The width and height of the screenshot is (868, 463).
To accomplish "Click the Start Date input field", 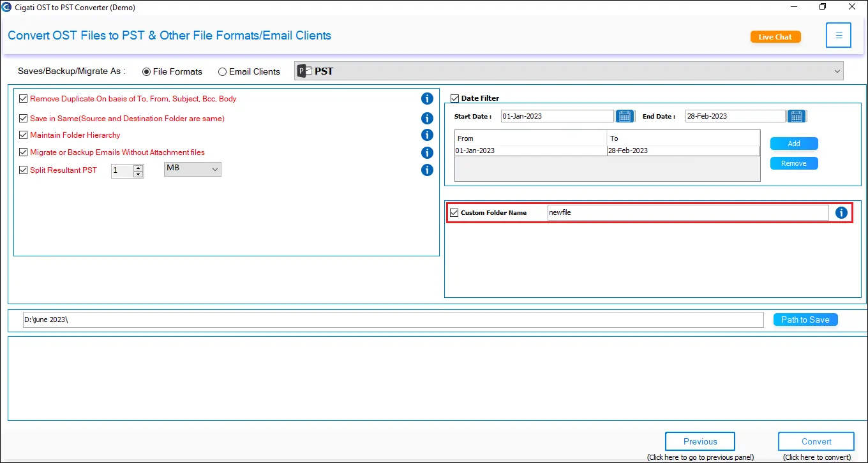I will click(557, 116).
